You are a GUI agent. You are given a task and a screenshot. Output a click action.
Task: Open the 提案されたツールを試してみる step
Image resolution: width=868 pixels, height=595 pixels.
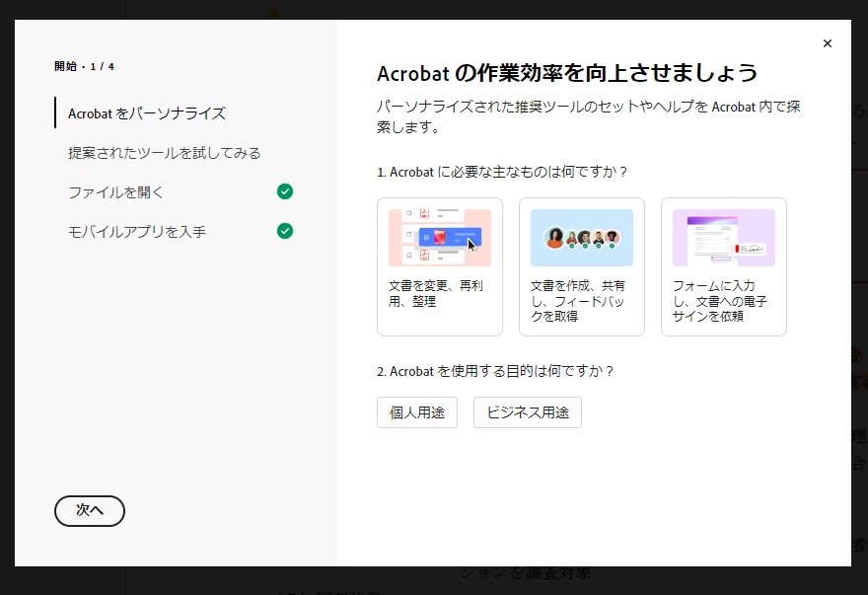pyautogui.click(x=165, y=153)
